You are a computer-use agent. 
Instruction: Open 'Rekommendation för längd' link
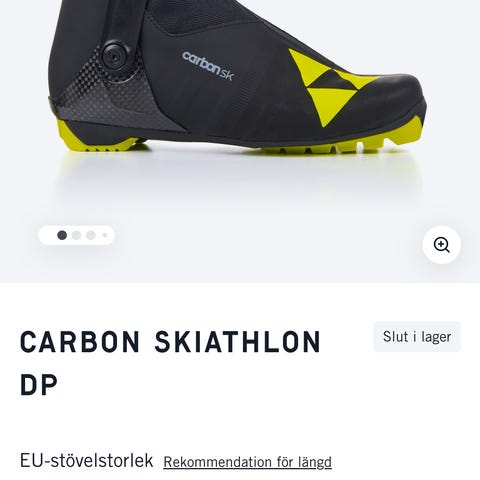pos(247,462)
